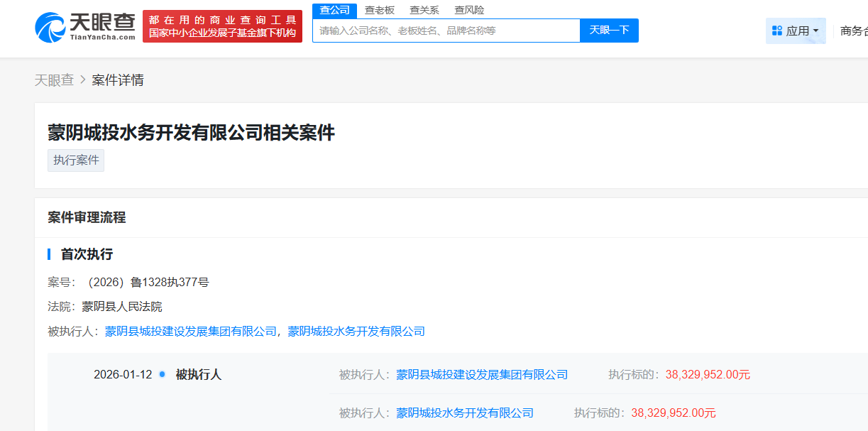Open 蒙阴县城投建设发展集团有限公司 in the 2026-01-12 timeline row

482,375
